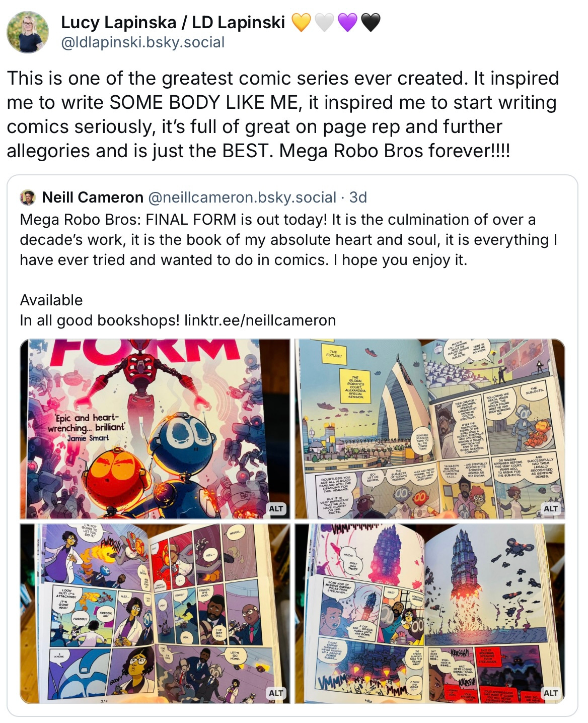Image resolution: width=588 pixels, height=723 pixels.
Task: Open the Global Robotics Court page thumbnail
Action: 430,429
